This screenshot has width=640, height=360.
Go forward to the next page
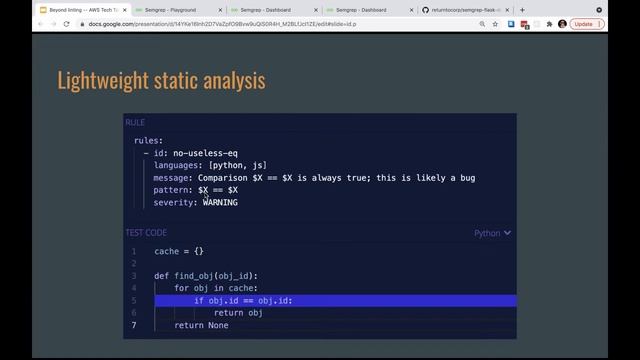[53, 24]
